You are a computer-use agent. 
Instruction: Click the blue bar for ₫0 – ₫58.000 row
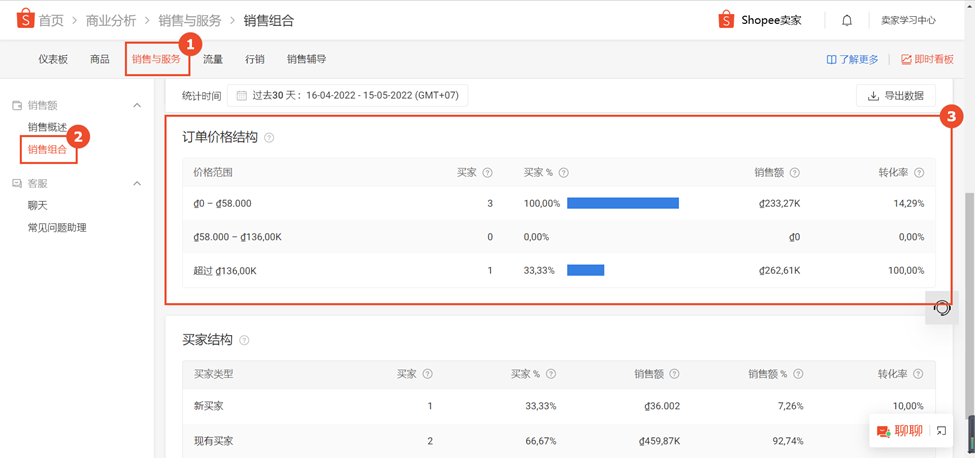coord(622,203)
